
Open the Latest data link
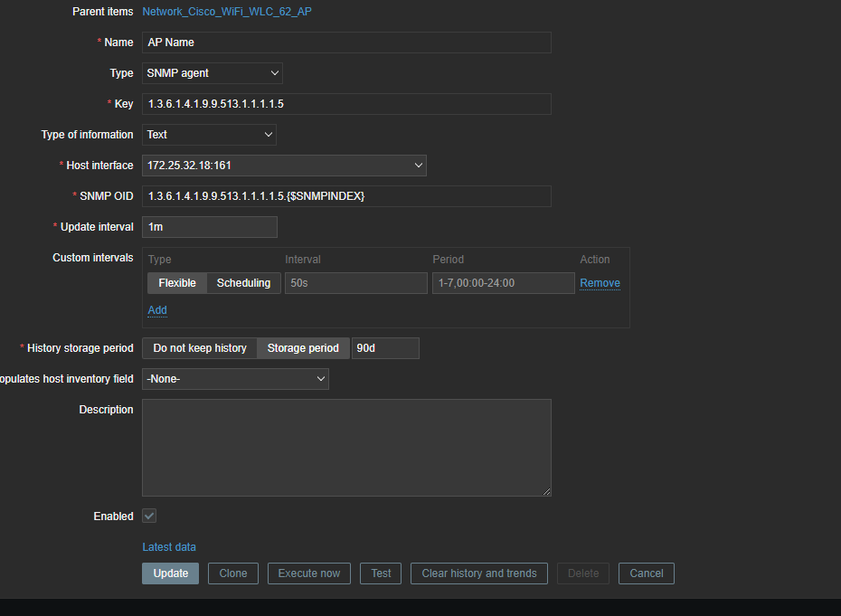[x=169, y=547]
